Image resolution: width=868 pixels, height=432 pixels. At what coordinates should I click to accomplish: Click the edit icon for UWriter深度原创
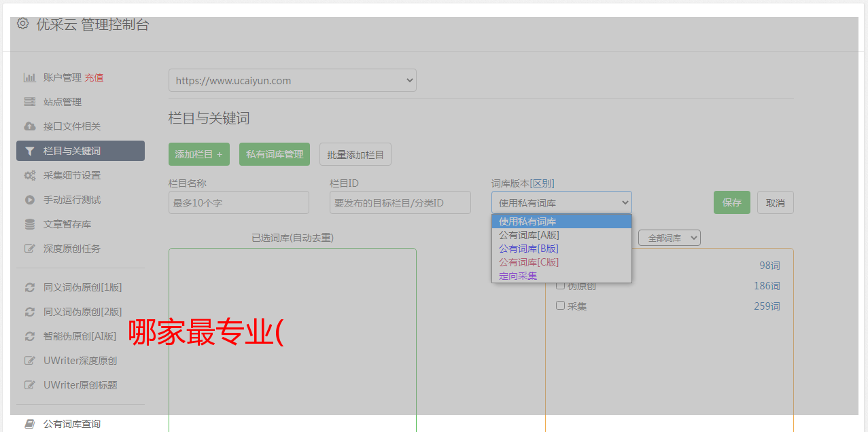coord(29,361)
